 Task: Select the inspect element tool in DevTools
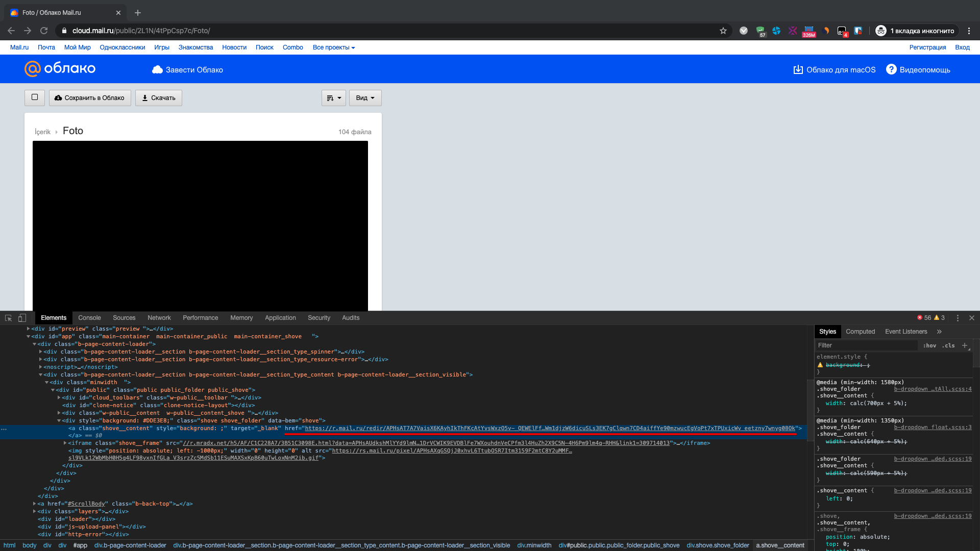[x=8, y=318]
